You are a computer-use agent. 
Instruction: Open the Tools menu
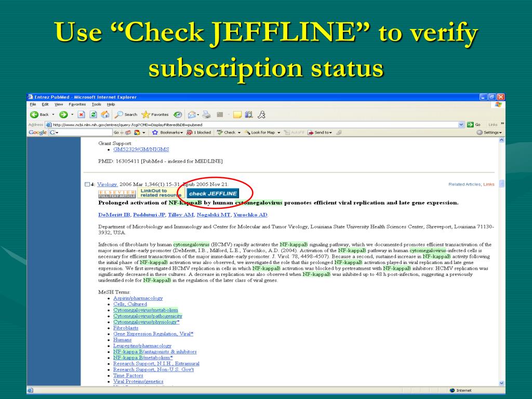(96, 104)
